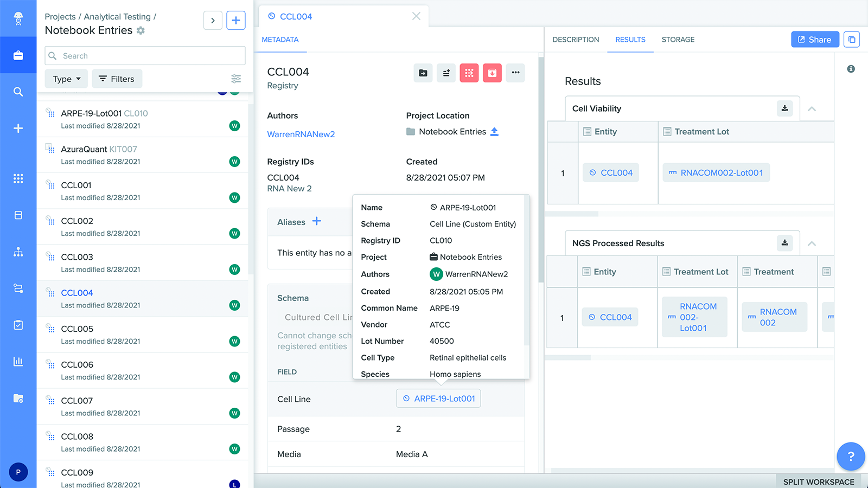The height and width of the screenshot is (488, 868).
Task: Collapse the Cell Viability results section
Action: (812, 109)
